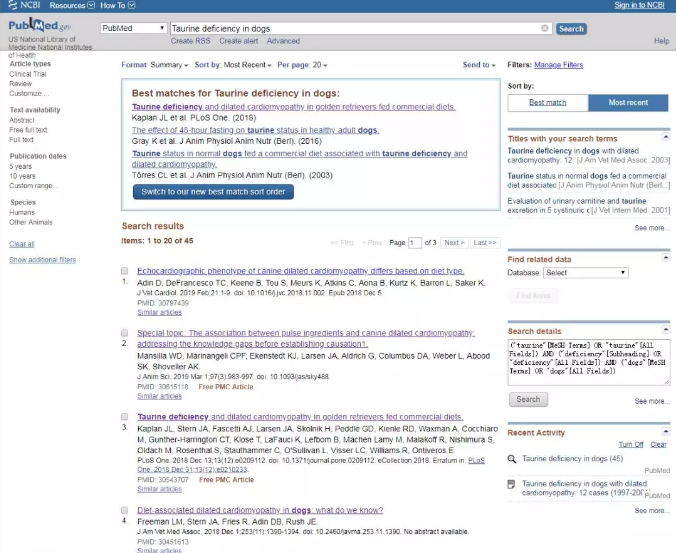
Task: Click Show additional filters link
Action: pos(42,260)
